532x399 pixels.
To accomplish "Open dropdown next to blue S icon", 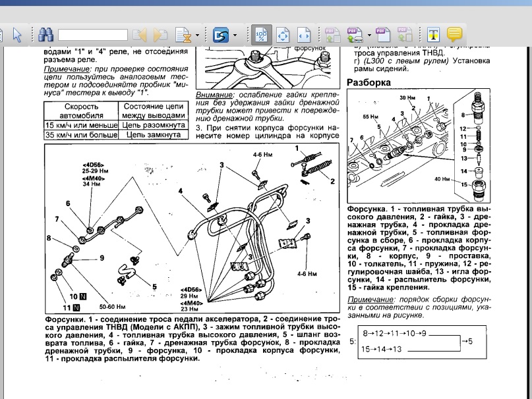I will (235, 35).
